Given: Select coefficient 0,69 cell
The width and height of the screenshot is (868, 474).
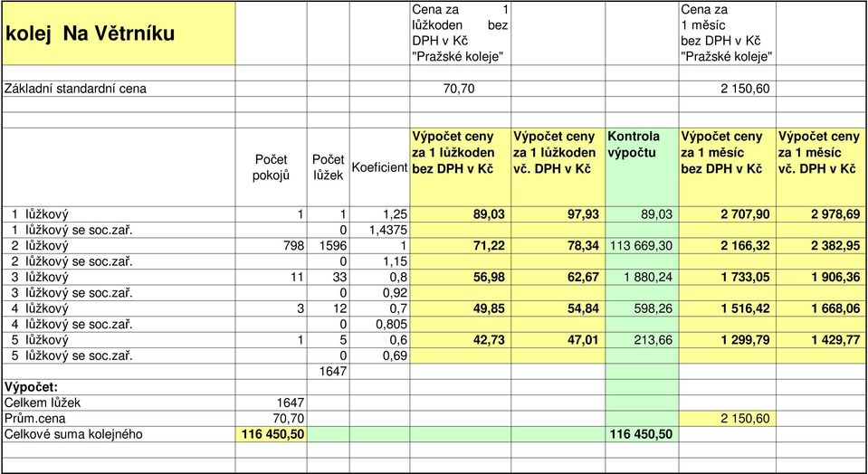Looking at the screenshot, I should (x=380, y=355).
